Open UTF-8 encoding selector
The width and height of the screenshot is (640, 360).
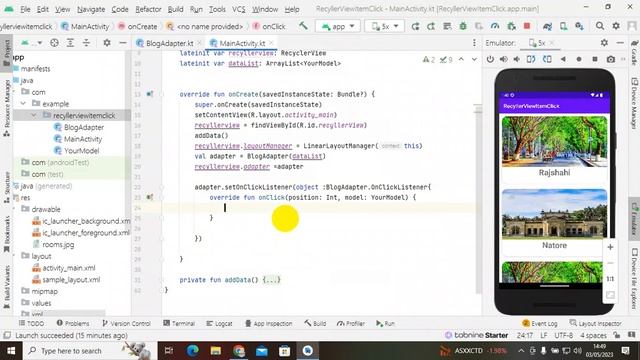563,335
